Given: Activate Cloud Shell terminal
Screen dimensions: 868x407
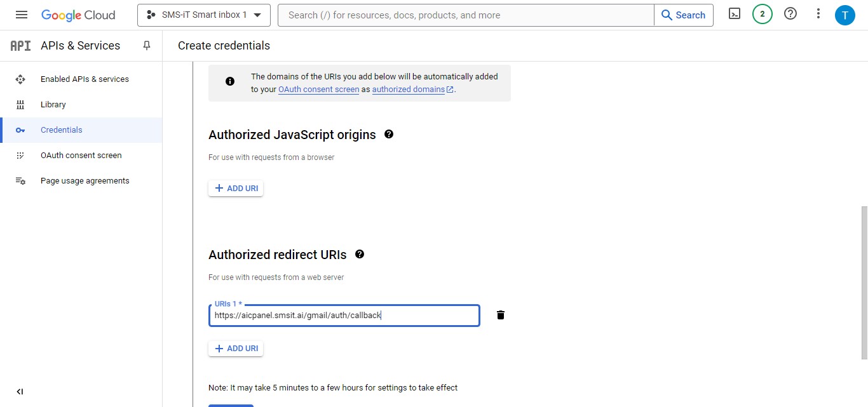Looking at the screenshot, I should click(734, 13).
